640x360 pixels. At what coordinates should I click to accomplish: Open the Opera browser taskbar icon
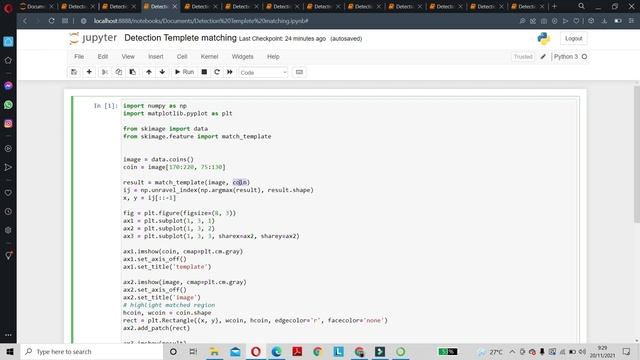256,351
